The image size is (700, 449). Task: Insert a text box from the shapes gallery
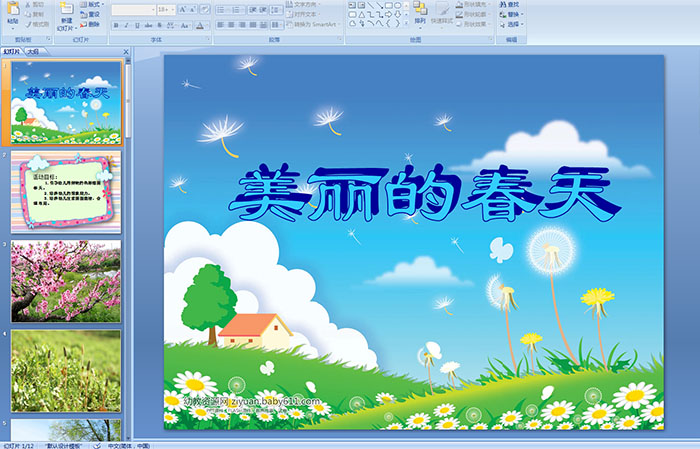[353, 6]
